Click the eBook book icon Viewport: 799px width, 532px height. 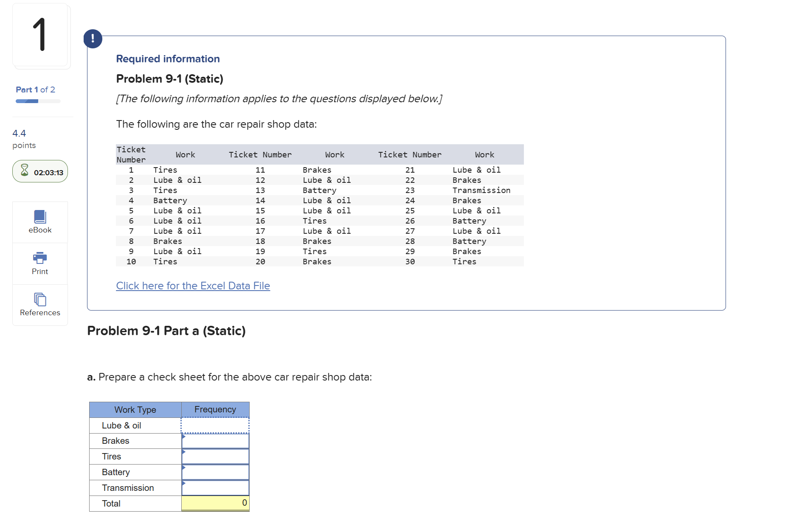tap(40, 216)
